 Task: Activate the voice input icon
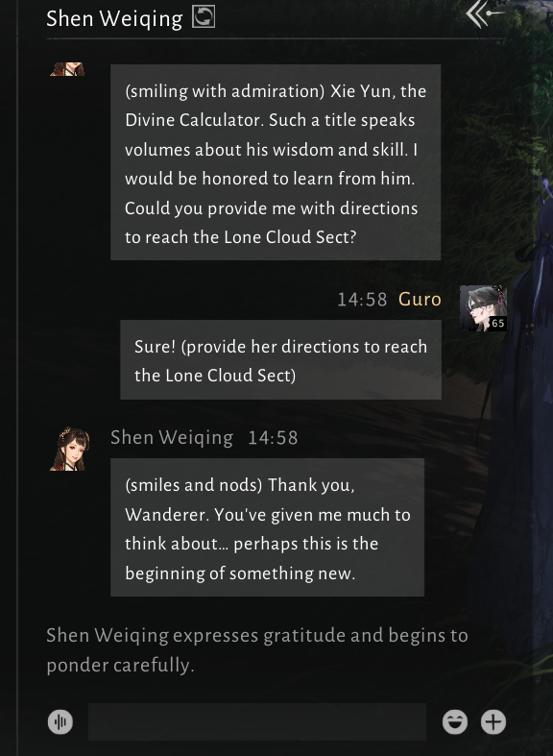pyautogui.click(x=60, y=721)
